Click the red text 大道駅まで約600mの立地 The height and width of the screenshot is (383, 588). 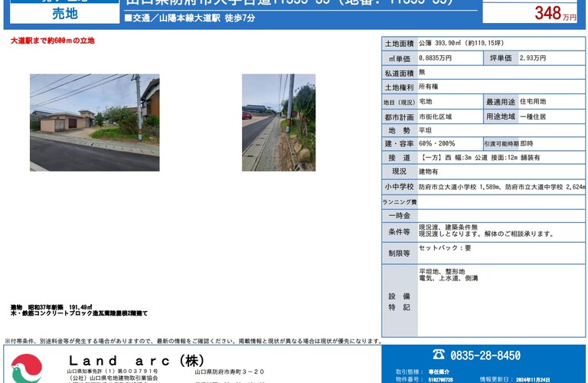click(x=53, y=41)
